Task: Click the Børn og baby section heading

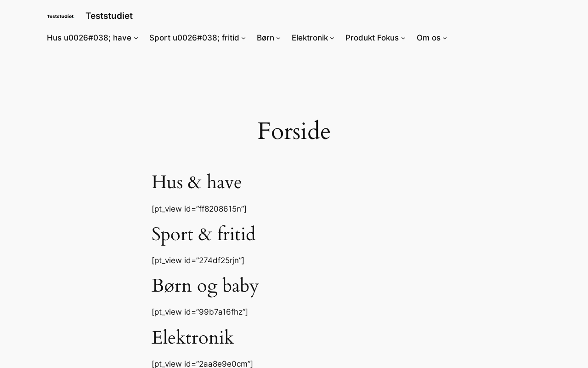Action: (205, 286)
